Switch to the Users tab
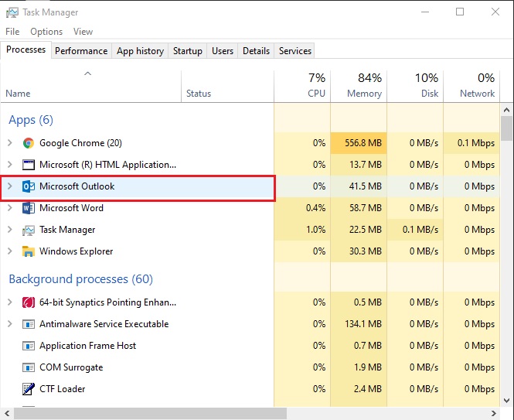This screenshot has height=420, width=514. 223,51
